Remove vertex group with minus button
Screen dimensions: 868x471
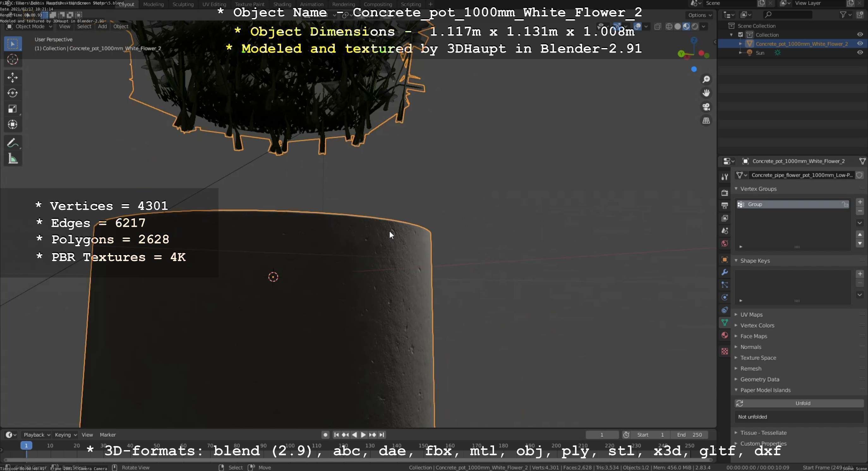click(860, 211)
